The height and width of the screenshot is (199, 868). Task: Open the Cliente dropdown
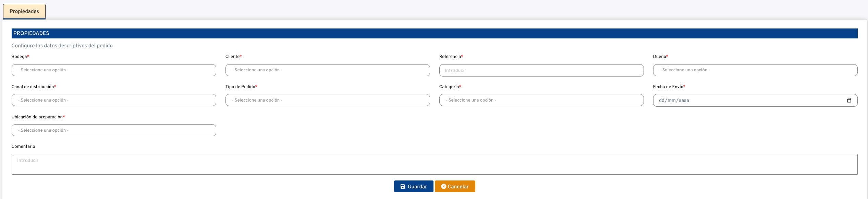coord(328,70)
